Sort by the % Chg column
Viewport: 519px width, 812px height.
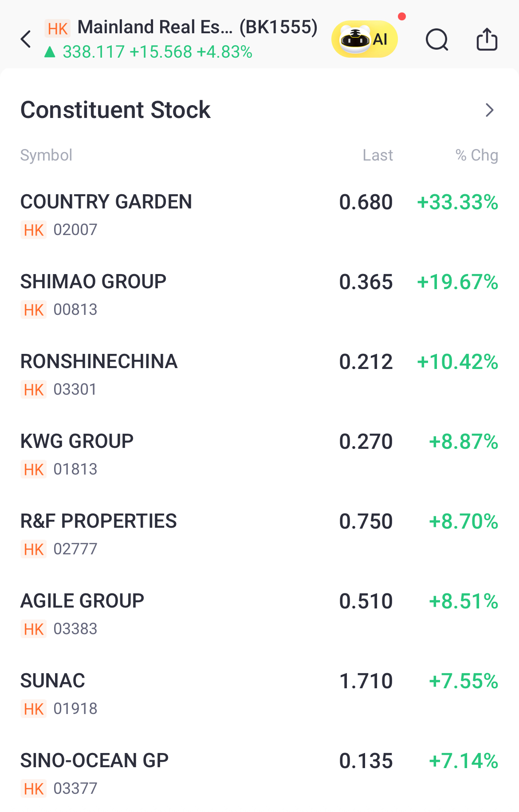(477, 155)
